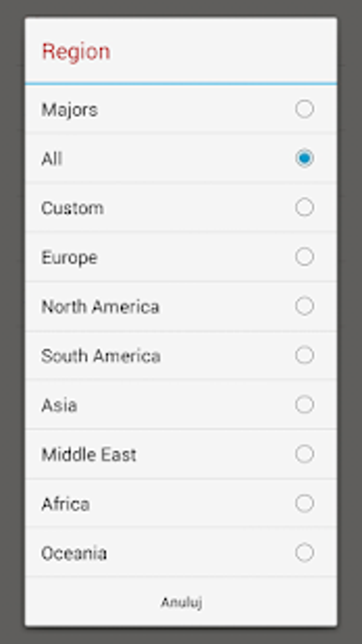362x644 pixels.
Task: Click the Region dialog title
Action: click(x=76, y=52)
